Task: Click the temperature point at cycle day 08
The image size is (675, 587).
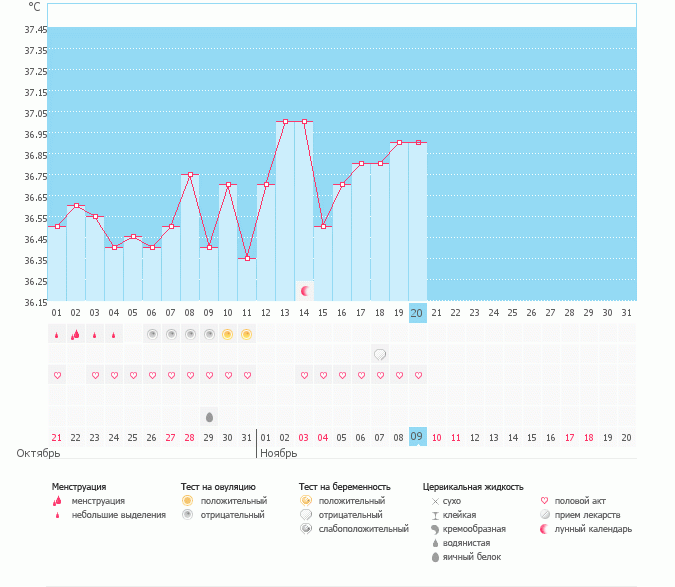Action: (189, 175)
